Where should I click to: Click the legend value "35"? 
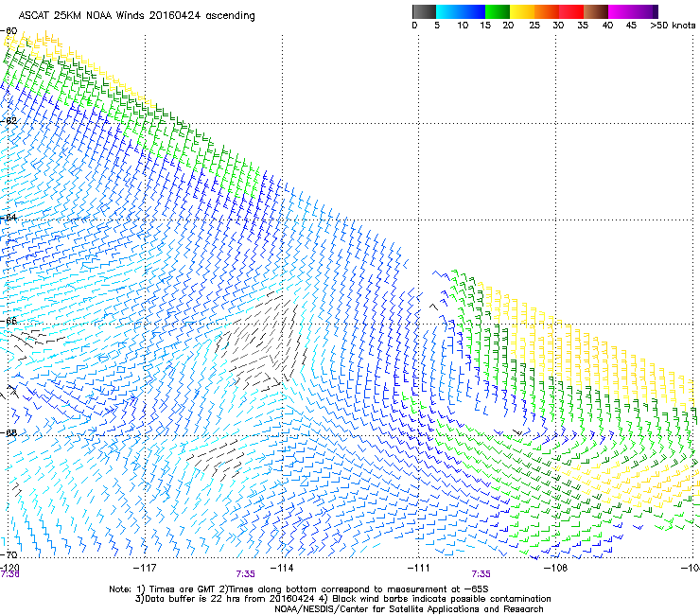pos(583,26)
